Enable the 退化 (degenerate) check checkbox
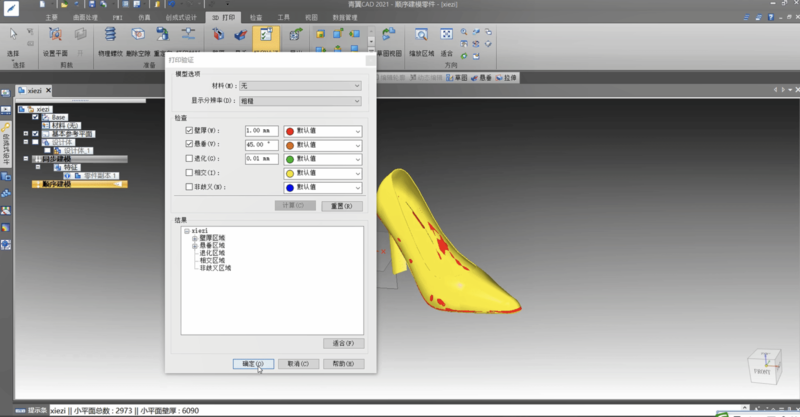Image resolution: width=800 pixels, height=417 pixels. (190, 158)
